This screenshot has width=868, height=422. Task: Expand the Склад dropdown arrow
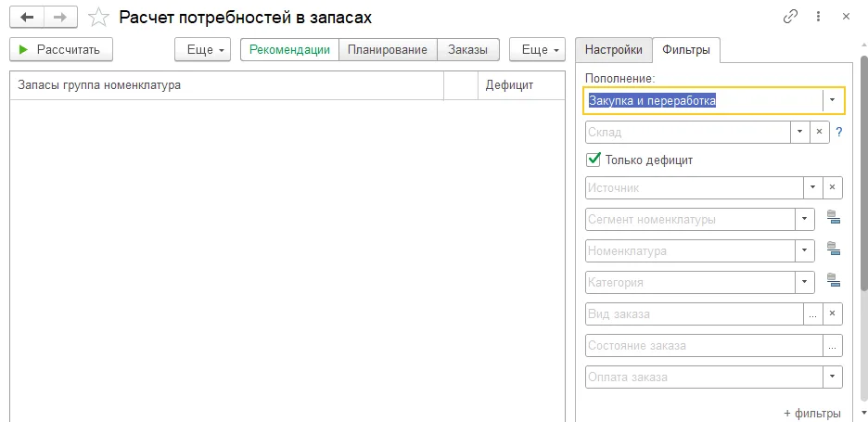tap(800, 133)
